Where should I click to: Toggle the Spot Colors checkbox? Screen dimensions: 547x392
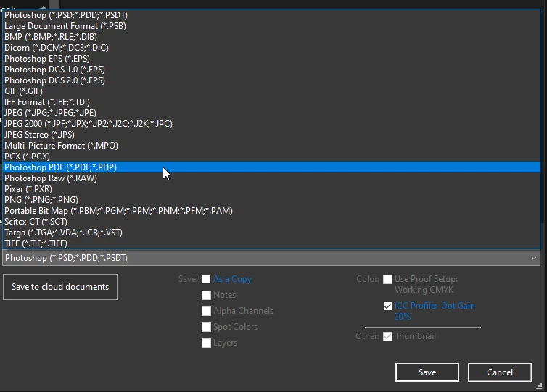tap(206, 327)
